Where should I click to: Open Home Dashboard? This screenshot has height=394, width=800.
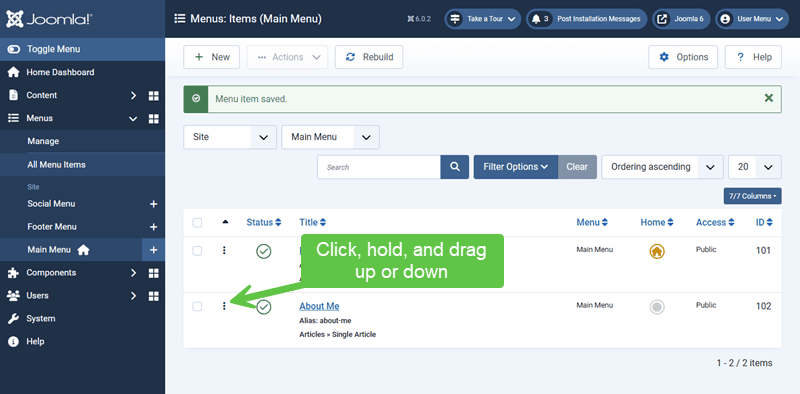click(x=60, y=72)
